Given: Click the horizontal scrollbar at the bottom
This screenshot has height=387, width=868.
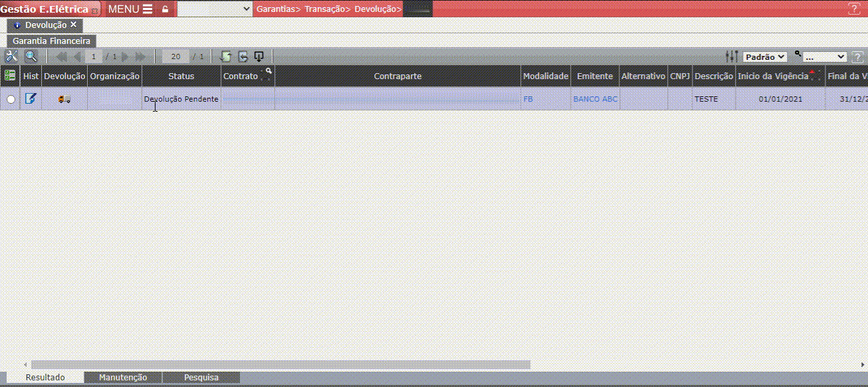Looking at the screenshot, I should point(280,364).
